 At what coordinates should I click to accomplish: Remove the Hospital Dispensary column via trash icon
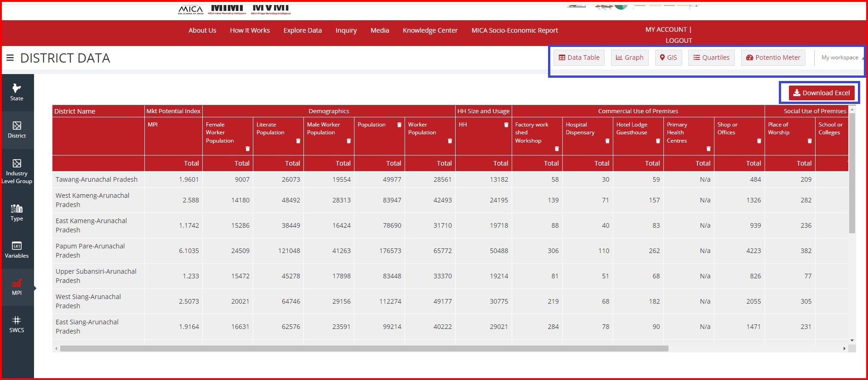pyautogui.click(x=607, y=141)
